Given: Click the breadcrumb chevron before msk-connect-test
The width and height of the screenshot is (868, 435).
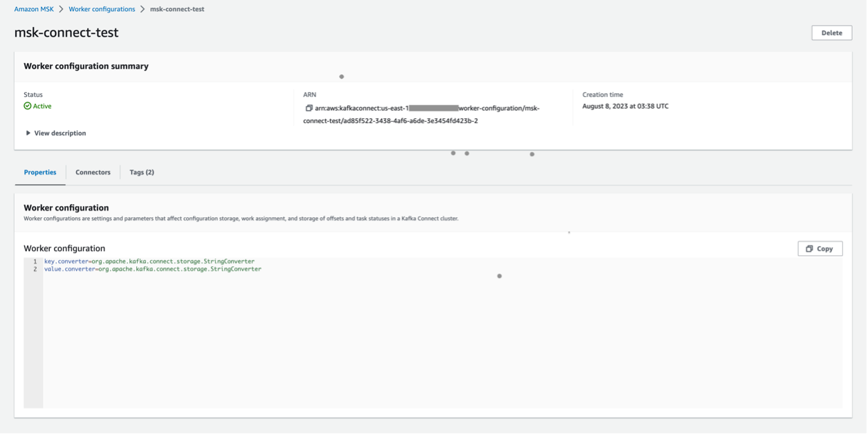Looking at the screenshot, I should [x=143, y=9].
